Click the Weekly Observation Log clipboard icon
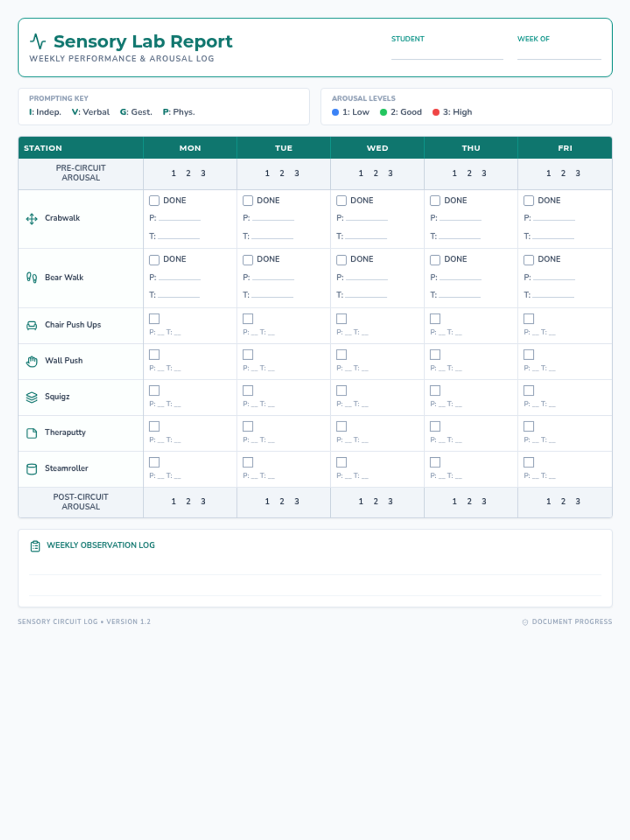The width and height of the screenshot is (630, 840). (35, 546)
